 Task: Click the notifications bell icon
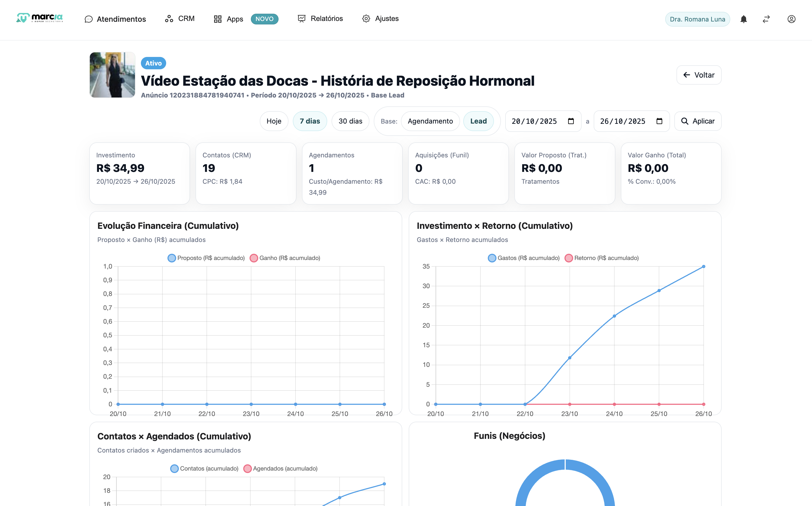[x=743, y=19]
